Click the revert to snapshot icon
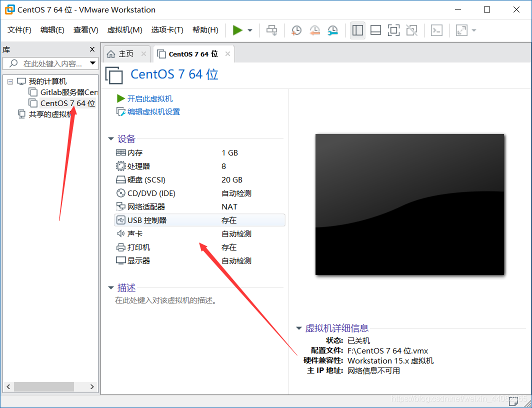The width and height of the screenshot is (532, 408). pyautogui.click(x=314, y=30)
